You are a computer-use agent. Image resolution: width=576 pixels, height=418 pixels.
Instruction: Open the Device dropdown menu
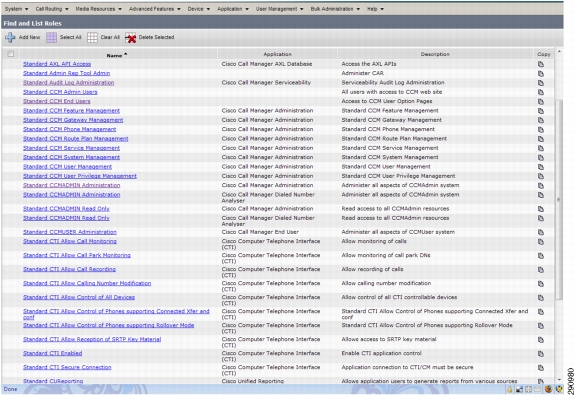[199, 9]
